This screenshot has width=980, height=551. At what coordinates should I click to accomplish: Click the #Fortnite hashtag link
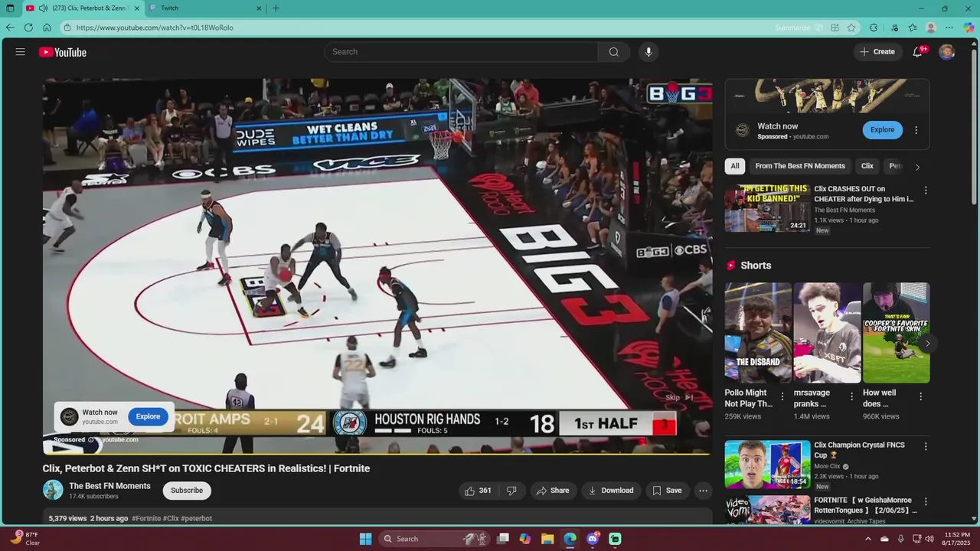pos(146,519)
